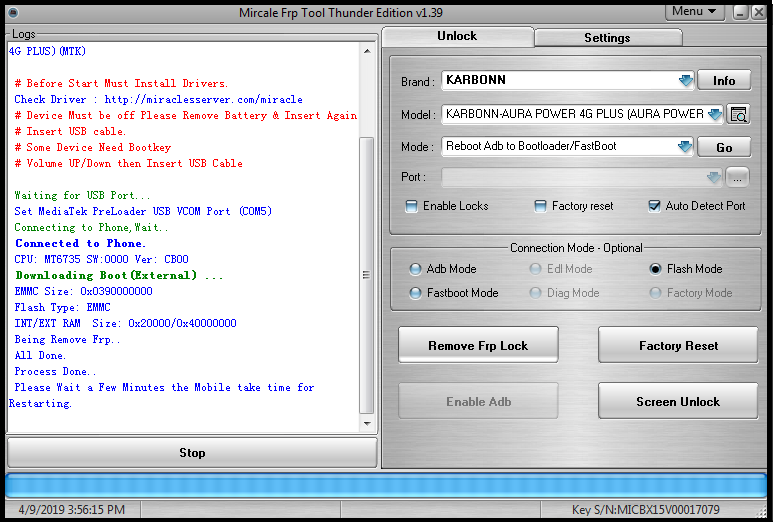This screenshot has height=522, width=773.
Task: Click 'EMMC Size' log line
Action: pos(83,291)
